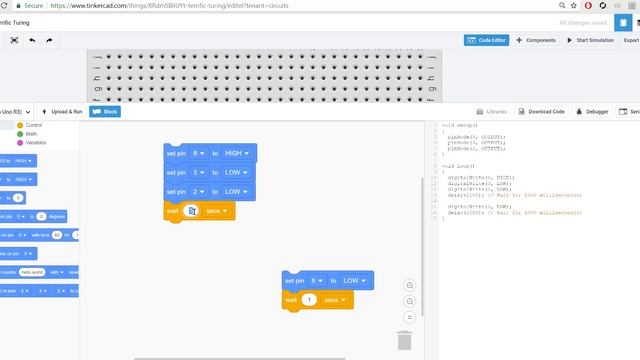Click the Secure padlock in the address bar
This screenshot has width=640, height=360.
(x=18, y=6)
